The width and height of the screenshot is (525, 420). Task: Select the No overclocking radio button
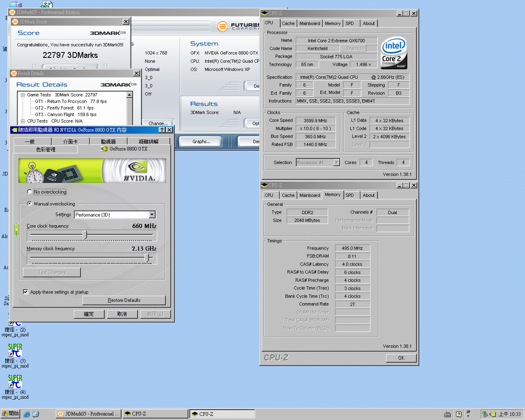pos(30,192)
